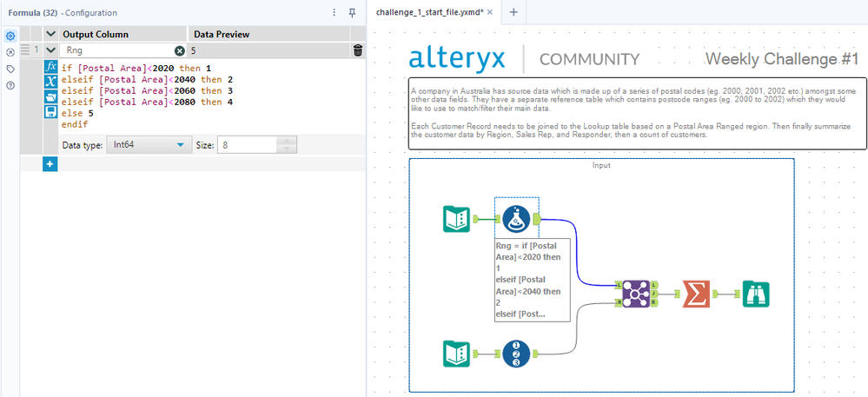The width and height of the screenshot is (868, 397).
Task: Open a new workflow tab with plus
Action: coord(514,12)
